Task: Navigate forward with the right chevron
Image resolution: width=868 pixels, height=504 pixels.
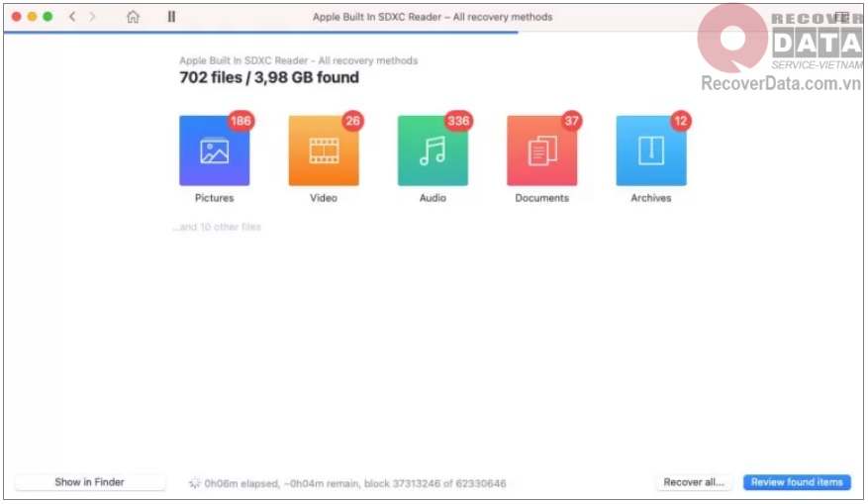Action: pos(92,17)
